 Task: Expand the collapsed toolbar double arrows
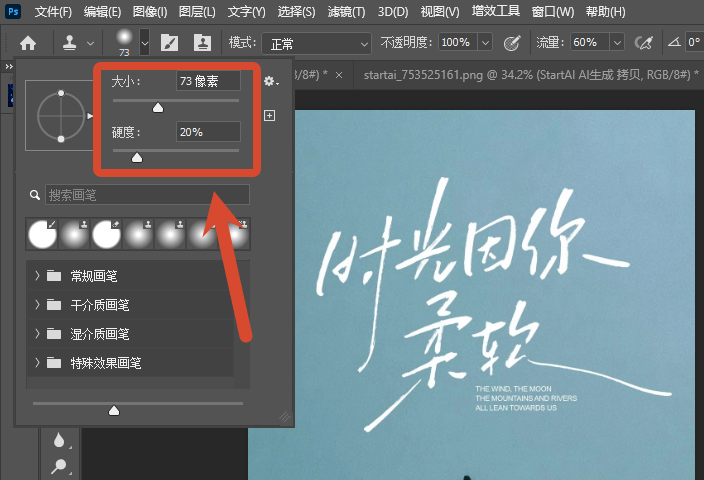click(x=9, y=66)
